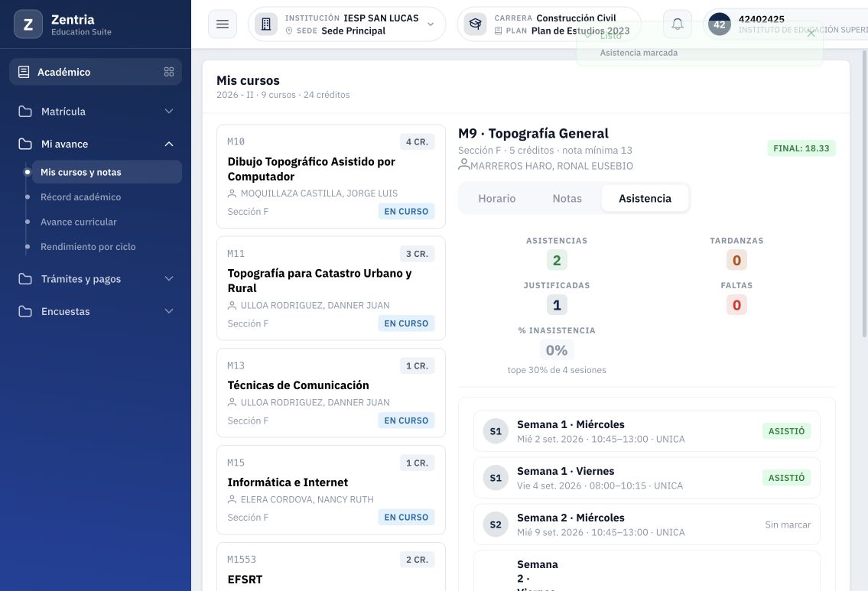
Task: Select the Técnicas de Comunicación course card
Action: pyautogui.click(x=331, y=393)
